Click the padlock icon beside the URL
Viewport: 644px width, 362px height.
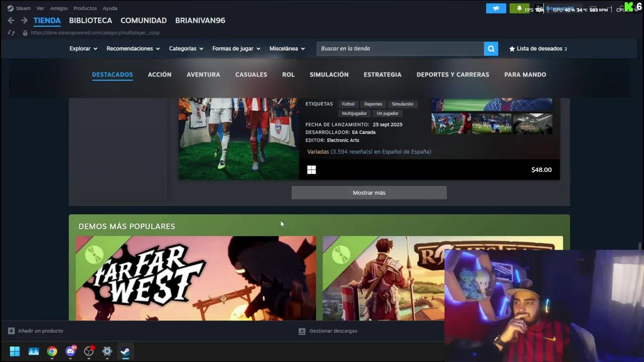coord(25,33)
